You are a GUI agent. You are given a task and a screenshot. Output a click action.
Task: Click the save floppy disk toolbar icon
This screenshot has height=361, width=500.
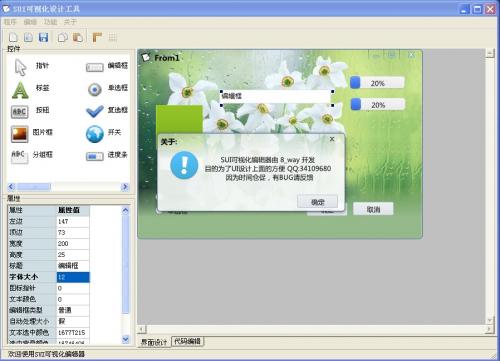pyautogui.click(x=43, y=37)
